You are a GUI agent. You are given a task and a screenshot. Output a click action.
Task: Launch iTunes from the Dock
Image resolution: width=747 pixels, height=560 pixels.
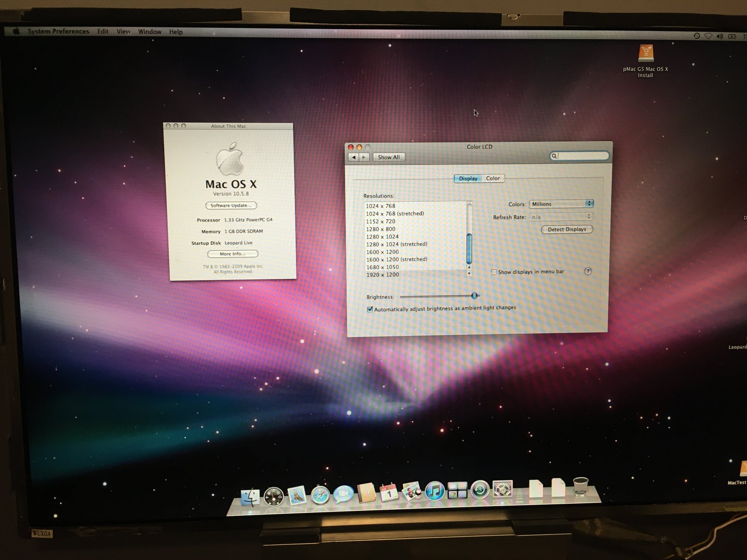pos(434,491)
